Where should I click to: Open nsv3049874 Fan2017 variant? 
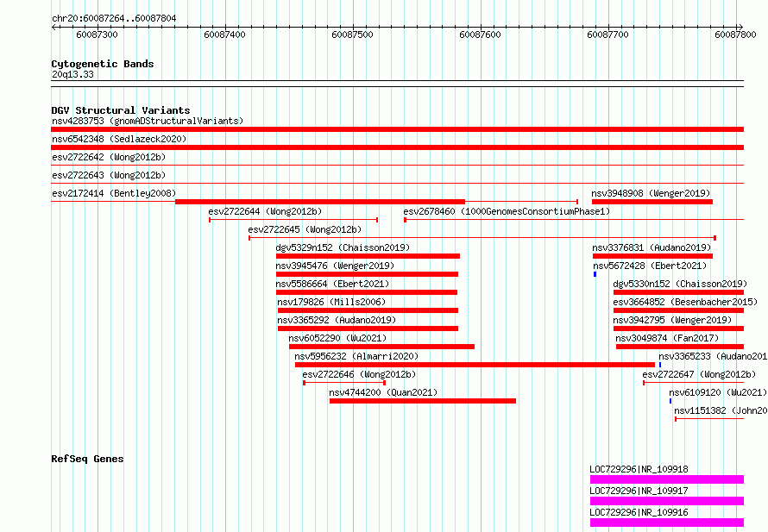[x=667, y=338]
